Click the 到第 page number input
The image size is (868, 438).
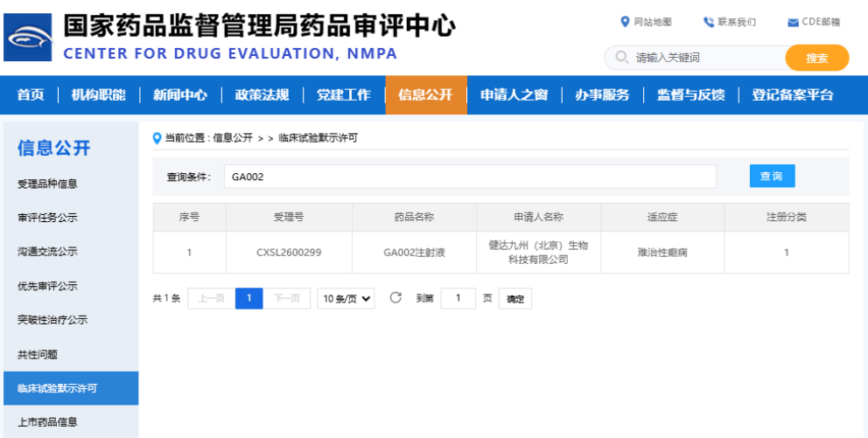(x=458, y=298)
